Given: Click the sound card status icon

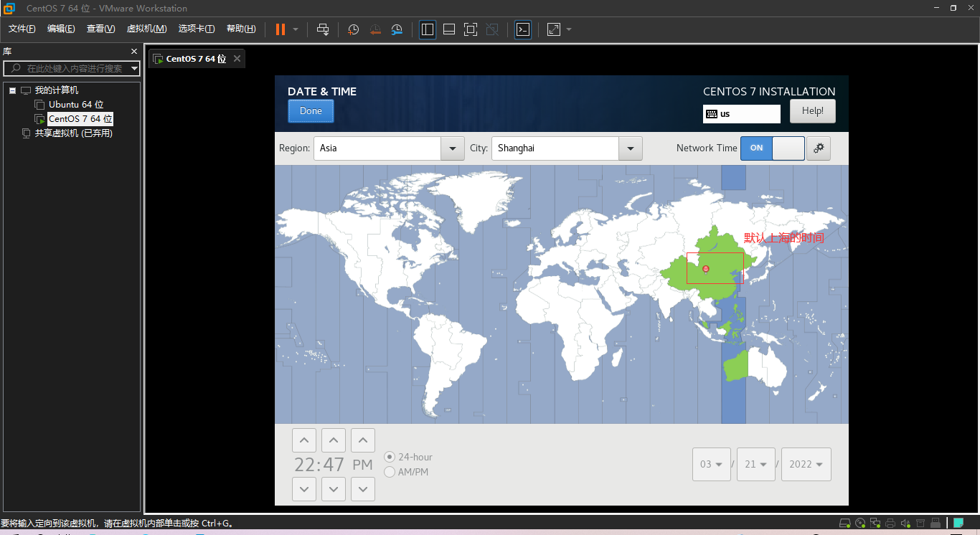Looking at the screenshot, I should point(905,524).
